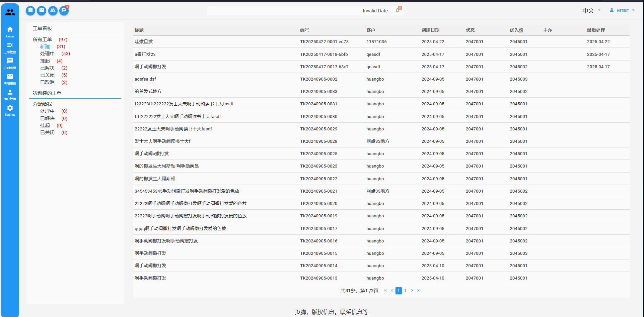Open 在线客服 chat in the sidebar
Image resolution: width=644 pixels, height=317 pixels.
(x=10, y=63)
